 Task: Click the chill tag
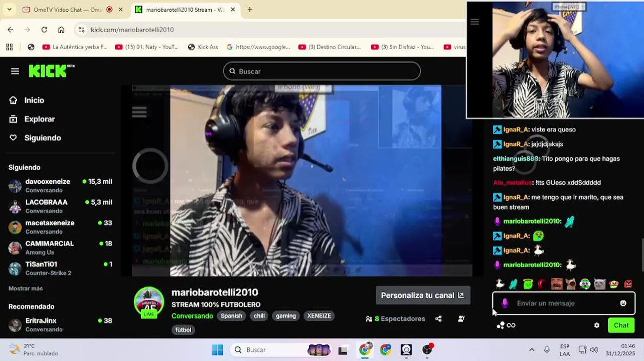click(x=259, y=316)
